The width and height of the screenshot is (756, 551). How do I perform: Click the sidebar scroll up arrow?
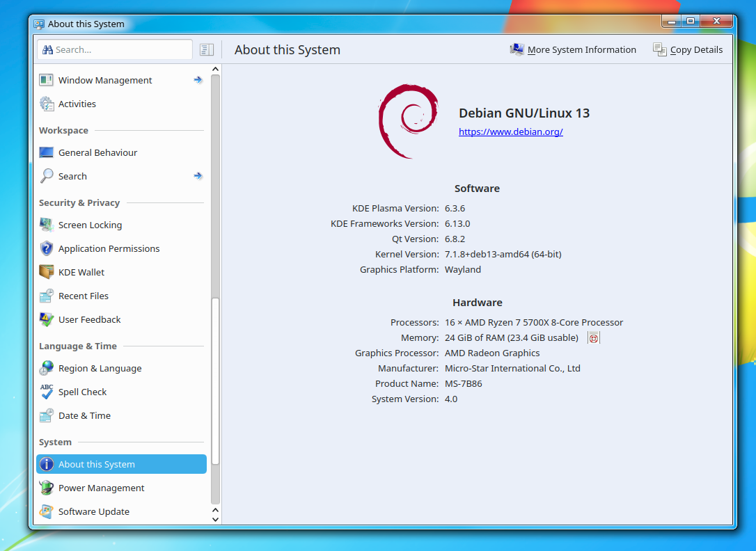click(x=216, y=70)
